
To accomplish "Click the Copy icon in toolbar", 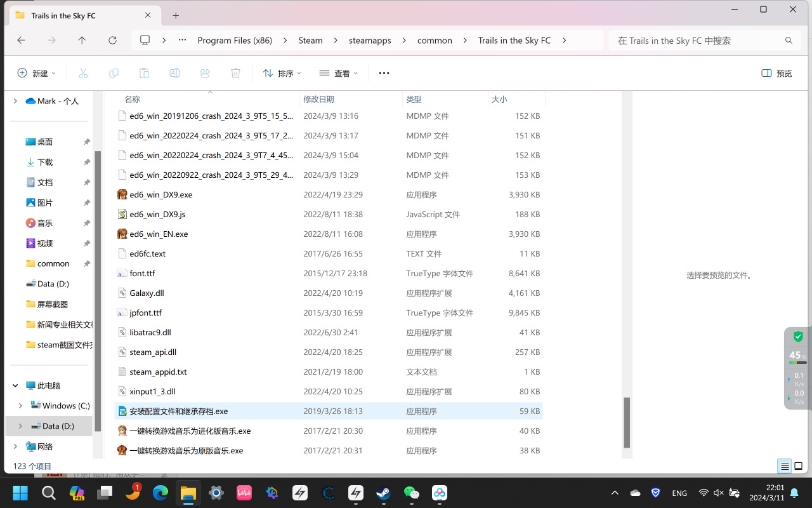I will click(x=114, y=73).
